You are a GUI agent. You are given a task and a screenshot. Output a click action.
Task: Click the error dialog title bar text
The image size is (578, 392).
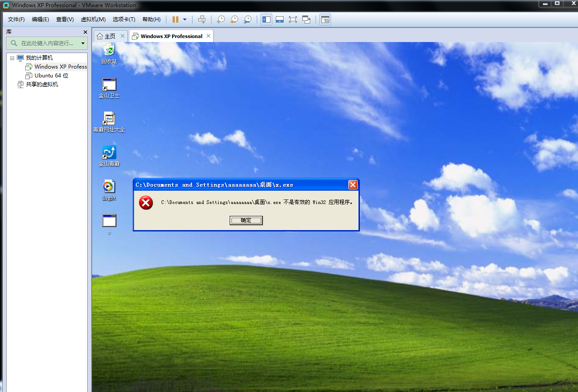(214, 185)
